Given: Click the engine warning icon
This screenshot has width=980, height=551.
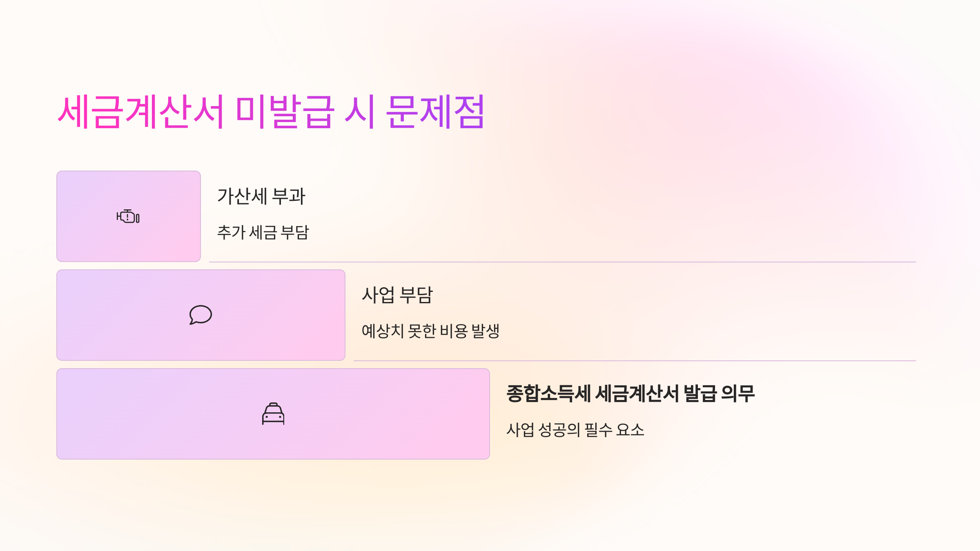Looking at the screenshot, I should [x=128, y=216].
